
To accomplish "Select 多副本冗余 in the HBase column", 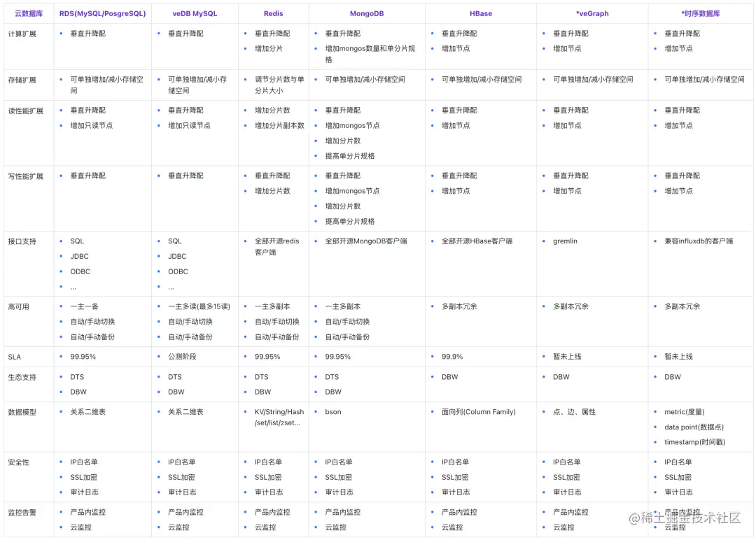I will pyautogui.click(x=459, y=306).
